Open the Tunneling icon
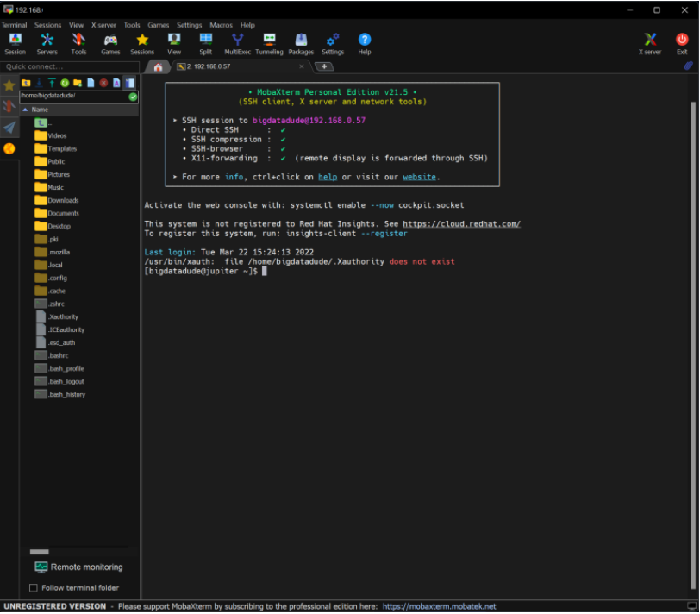 point(269,44)
